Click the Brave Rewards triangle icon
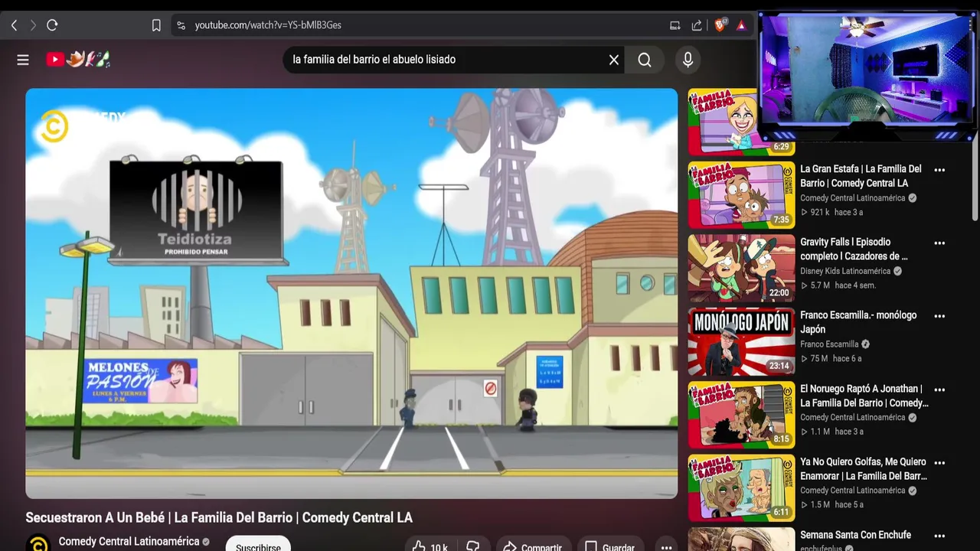 click(741, 25)
